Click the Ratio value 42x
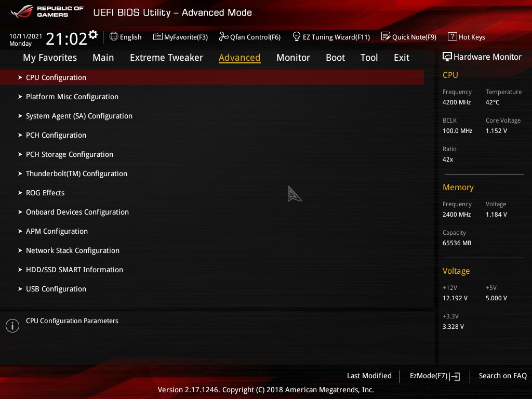The image size is (532, 399). click(x=448, y=159)
